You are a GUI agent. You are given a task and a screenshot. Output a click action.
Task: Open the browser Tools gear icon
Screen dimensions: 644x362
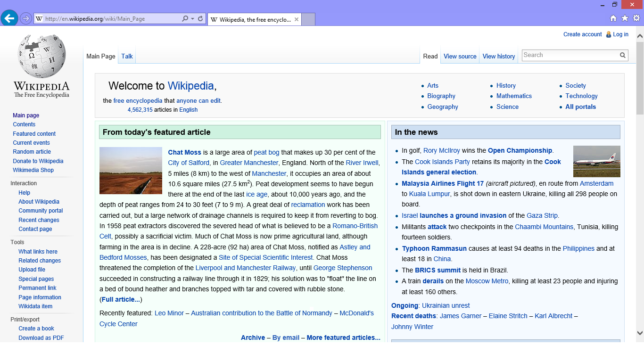point(636,18)
